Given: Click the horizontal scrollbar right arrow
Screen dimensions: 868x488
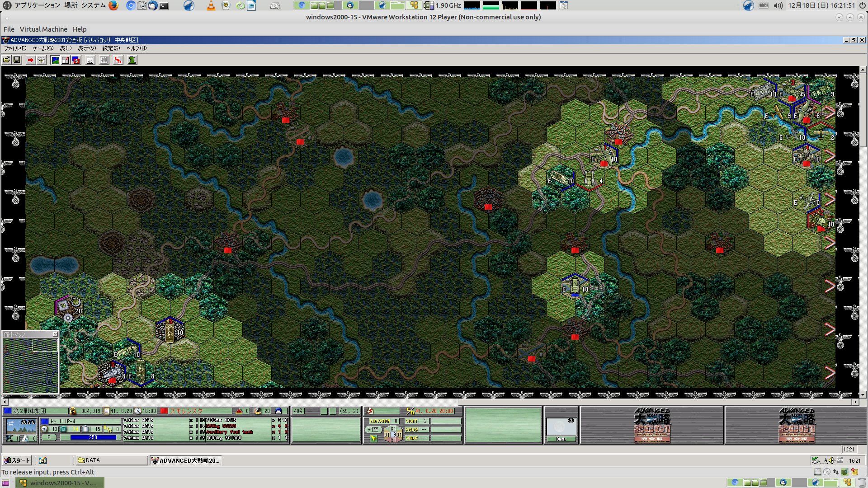Looking at the screenshot, I should coord(855,402).
